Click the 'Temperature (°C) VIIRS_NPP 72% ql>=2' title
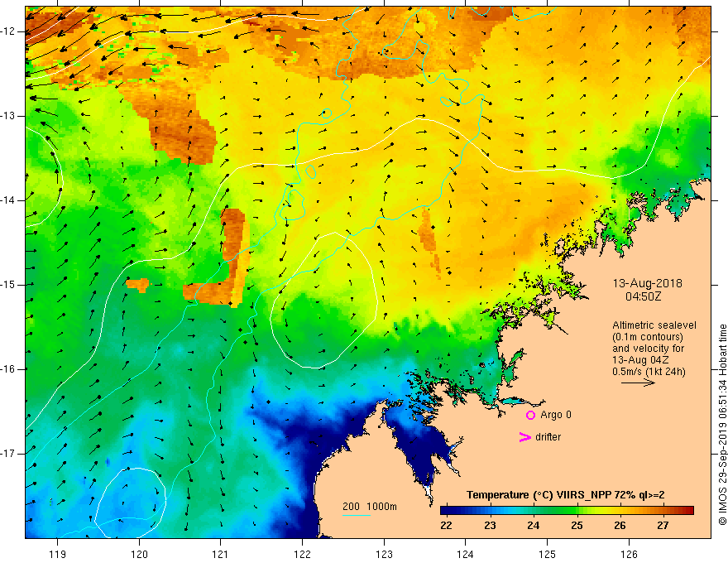This screenshot has width=728, height=563. click(566, 495)
